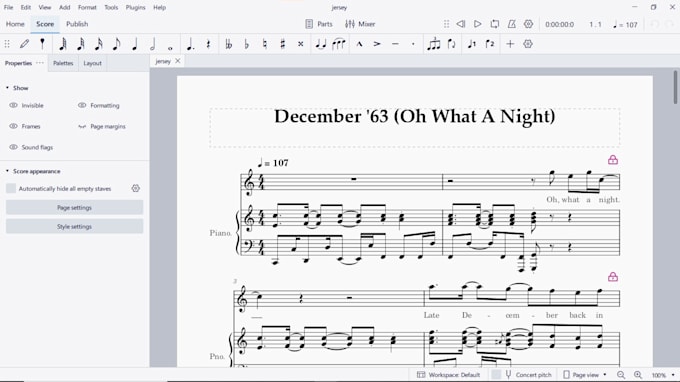Select Voice 2 icon
The height and width of the screenshot is (382, 680).
[x=490, y=44]
